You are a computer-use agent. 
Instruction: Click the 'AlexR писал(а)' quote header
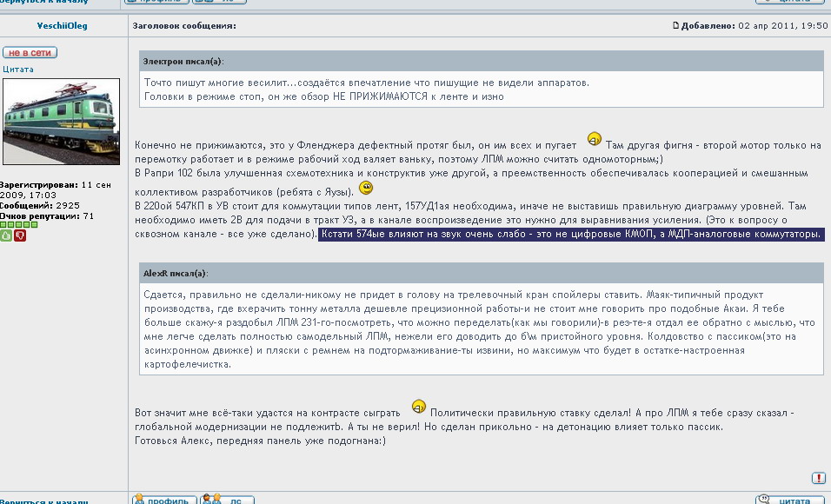175,273
